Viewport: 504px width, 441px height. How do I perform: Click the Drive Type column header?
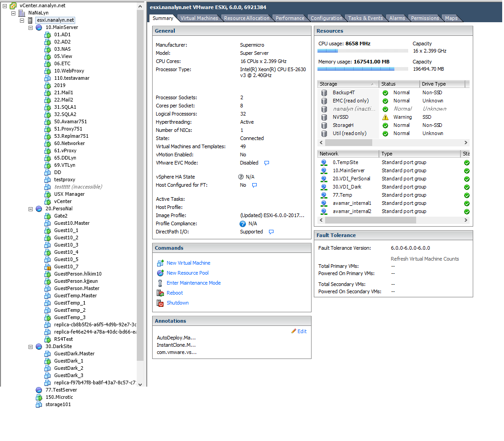[442, 84]
